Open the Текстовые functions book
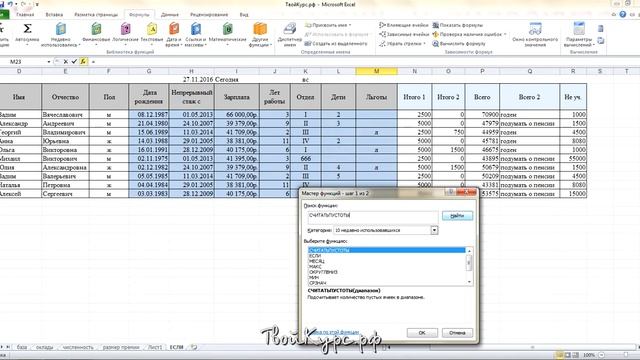640x360 pixels. (x=152, y=33)
